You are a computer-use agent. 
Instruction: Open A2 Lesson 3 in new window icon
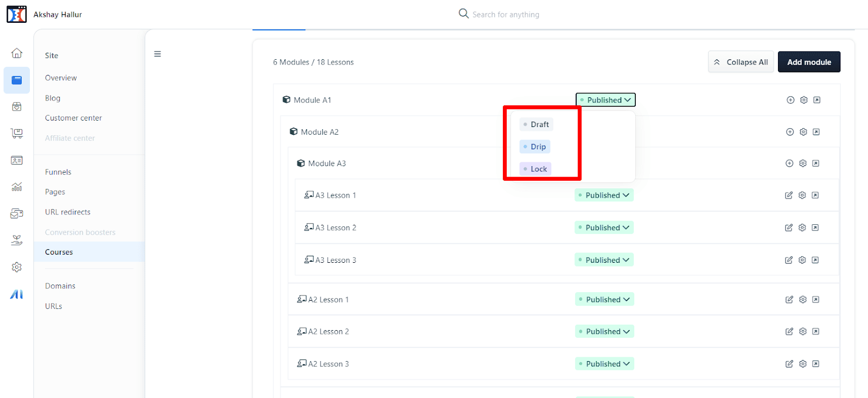click(815, 364)
